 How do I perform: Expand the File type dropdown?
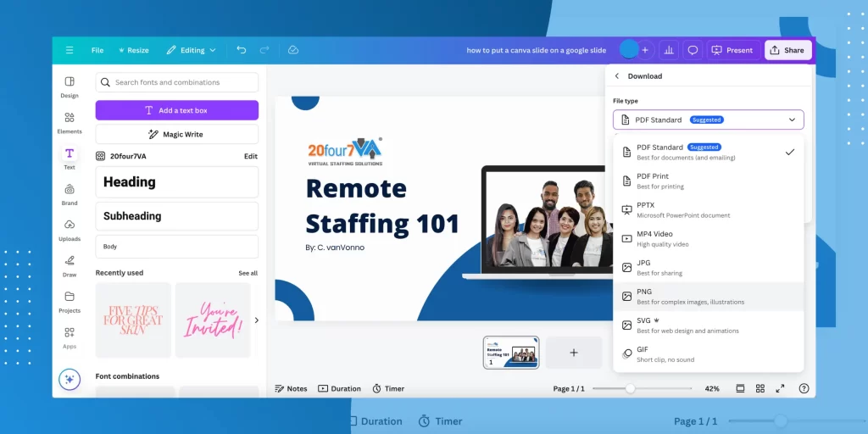tap(708, 120)
